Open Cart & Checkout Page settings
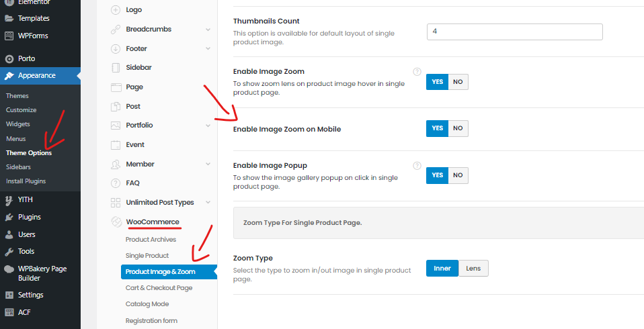644x329 pixels. 159,288
